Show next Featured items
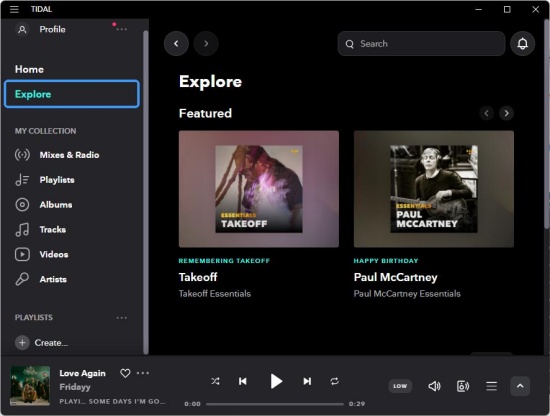Viewport: 550px width, 416px height. [x=506, y=113]
